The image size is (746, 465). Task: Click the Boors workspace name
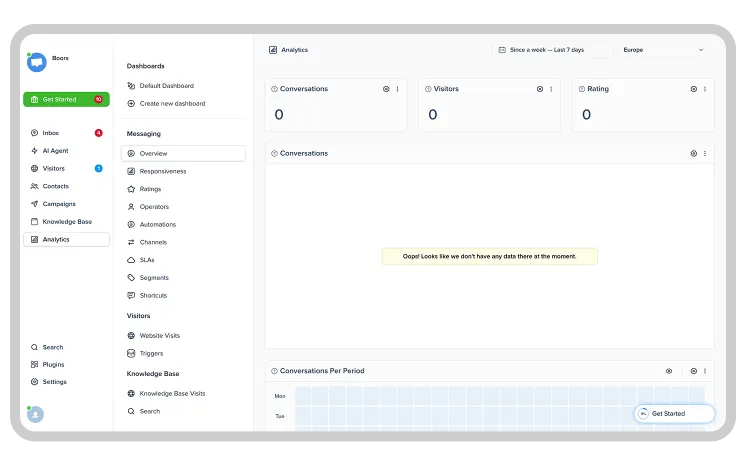(60, 58)
